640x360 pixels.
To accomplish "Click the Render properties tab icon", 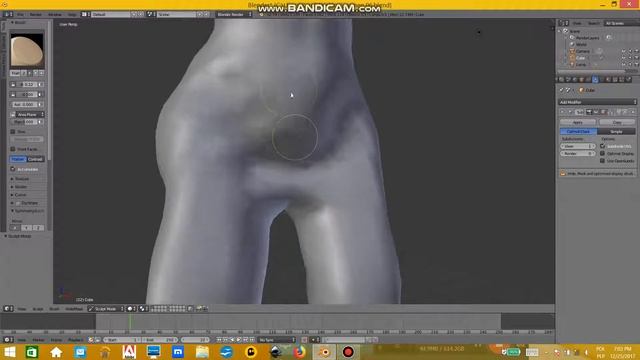I will tap(561, 80).
